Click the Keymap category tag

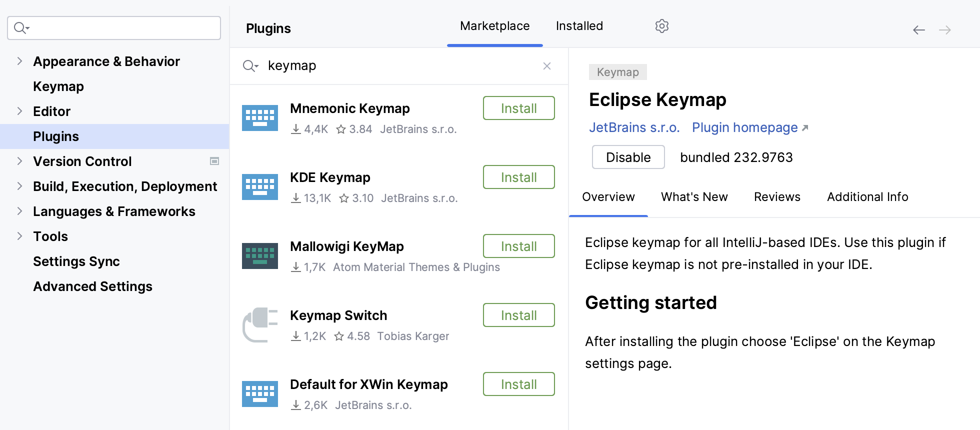pos(618,72)
